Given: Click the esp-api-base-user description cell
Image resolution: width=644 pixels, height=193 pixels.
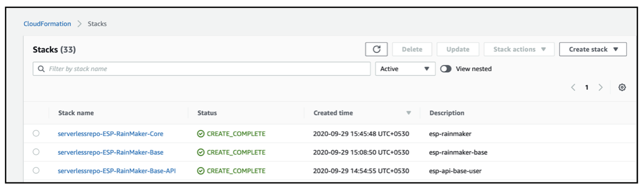Looking at the screenshot, I should tap(456, 170).
